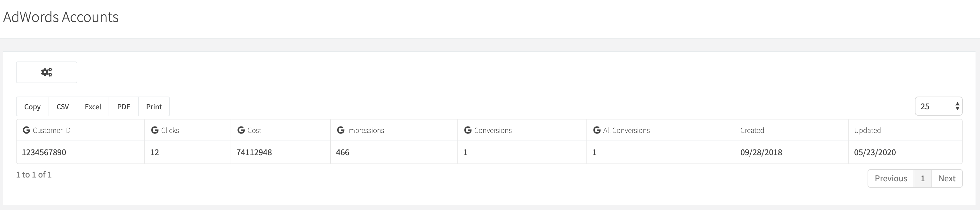
Task: Go to Next page
Action: tap(947, 178)
